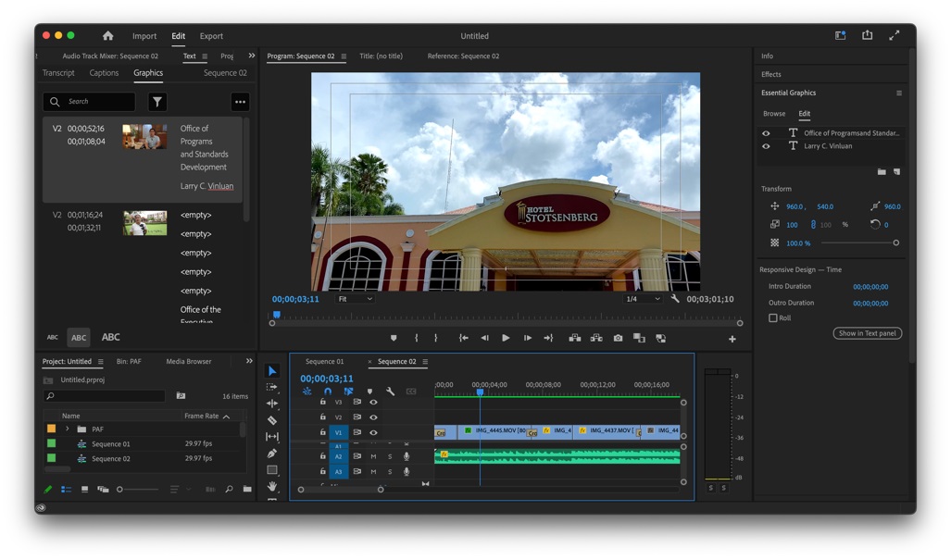Step back one frame

coord(484,338)
